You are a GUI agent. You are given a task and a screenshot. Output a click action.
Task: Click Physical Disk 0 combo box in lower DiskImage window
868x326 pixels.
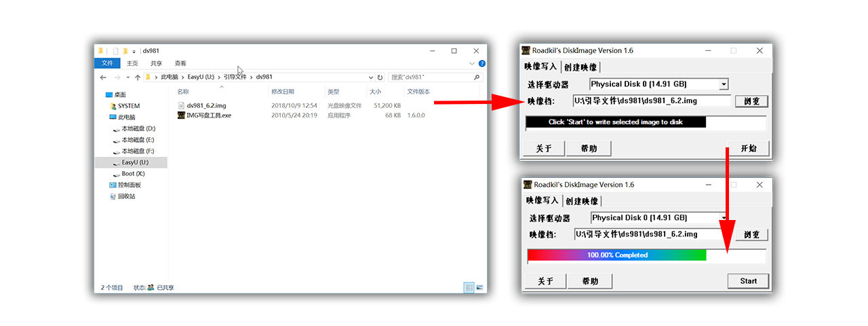pyautogui.click(x=660, y=218)
